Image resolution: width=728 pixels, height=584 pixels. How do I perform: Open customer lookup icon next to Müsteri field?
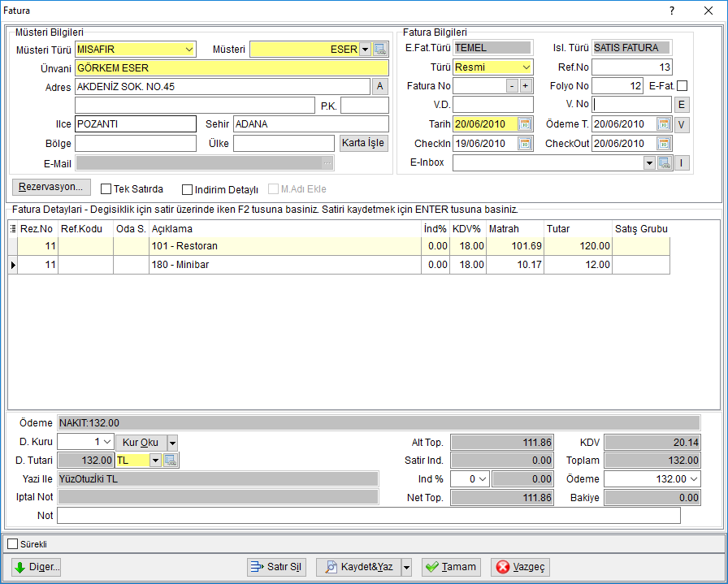[x=380, y=50]
